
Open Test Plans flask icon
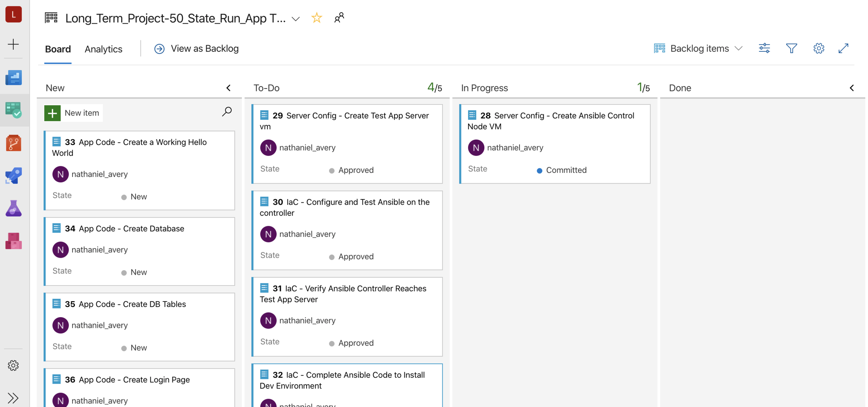click(14, 208)
